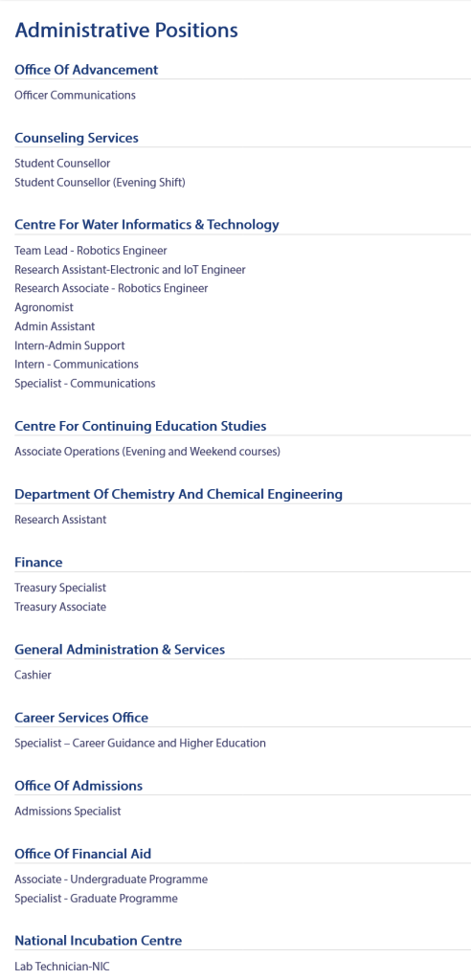Select Specialist - Communications job link
Image resolution: width=471 pixels, height=980 pixels.
click(85, 383)
